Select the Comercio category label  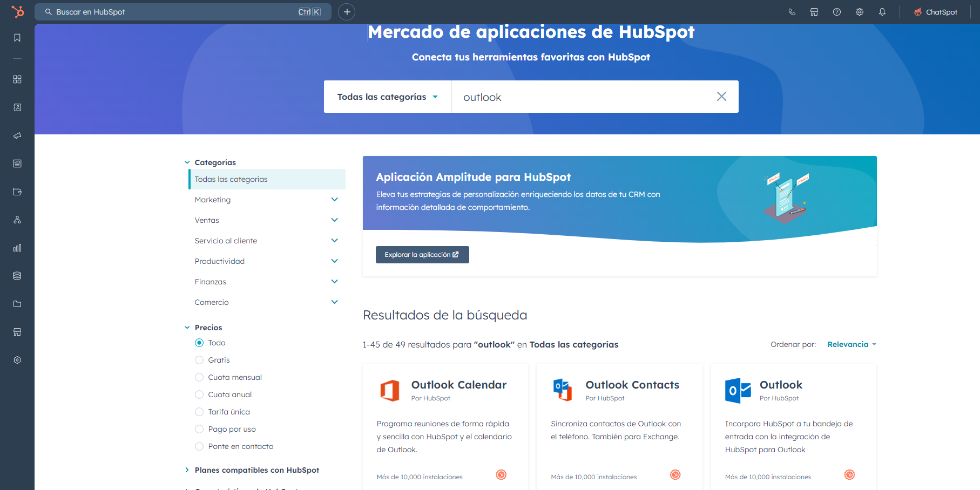click(212, 302)
